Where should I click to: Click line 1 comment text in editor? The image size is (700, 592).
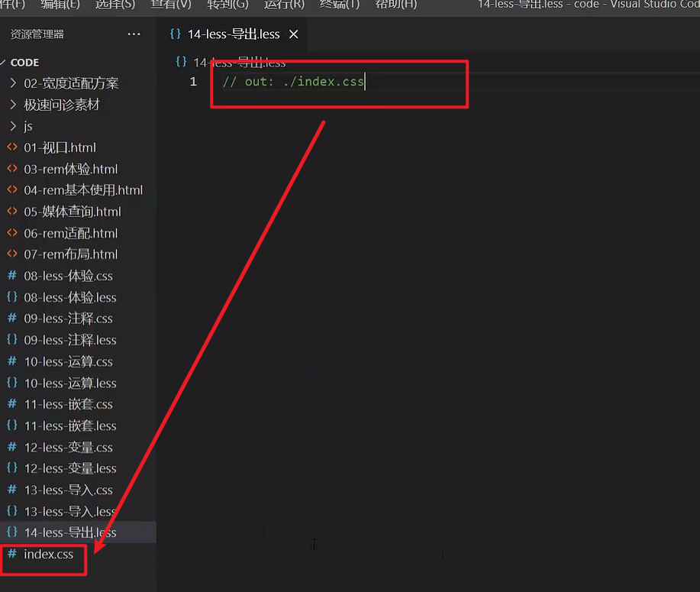[x=293, y=82]
